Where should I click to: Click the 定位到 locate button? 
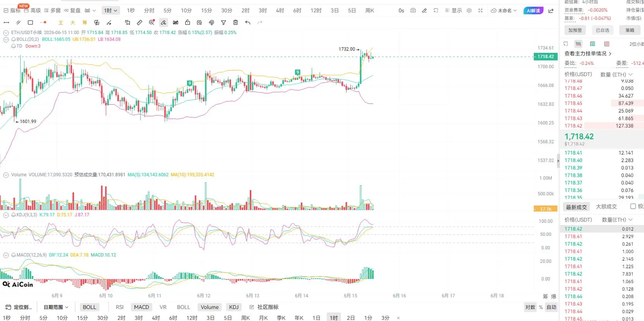tap(19, 307)
